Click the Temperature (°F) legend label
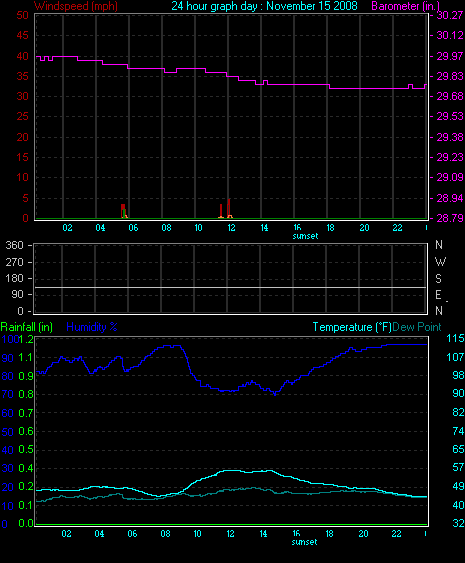 coord(352,327)
